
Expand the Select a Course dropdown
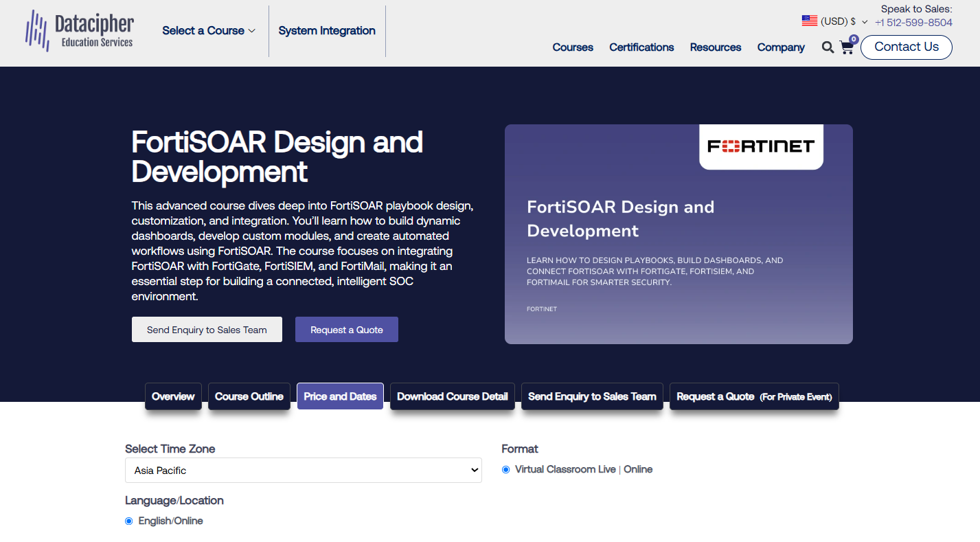tap(209, 31)
